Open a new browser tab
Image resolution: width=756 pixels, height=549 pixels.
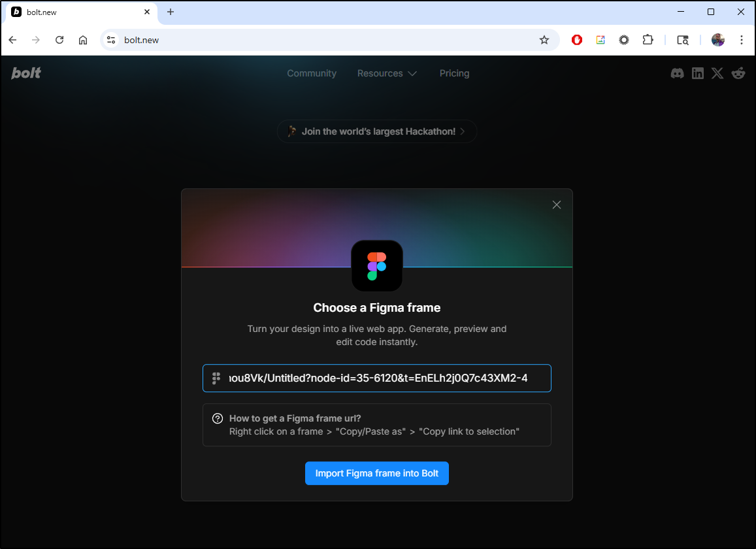(x=170, y=12)
